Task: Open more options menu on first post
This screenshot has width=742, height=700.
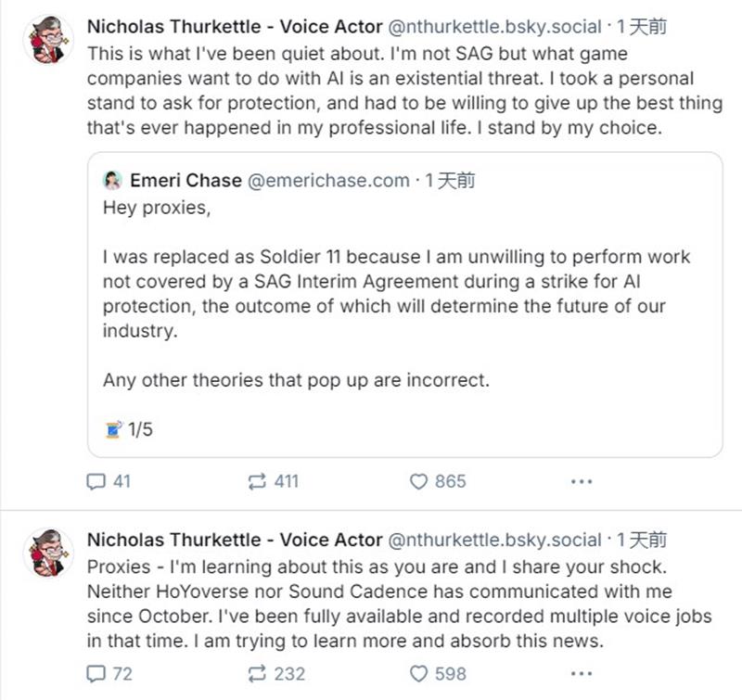Action: pos(581,481)
